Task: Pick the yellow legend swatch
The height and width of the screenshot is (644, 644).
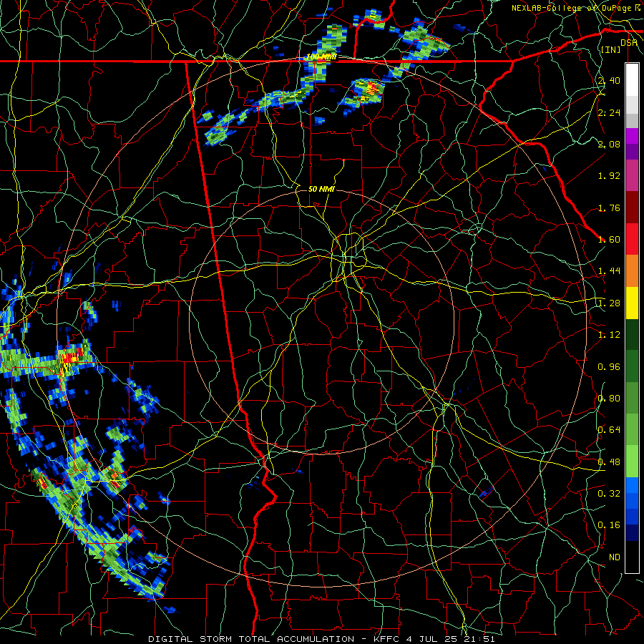Action: tap(632, 303)
